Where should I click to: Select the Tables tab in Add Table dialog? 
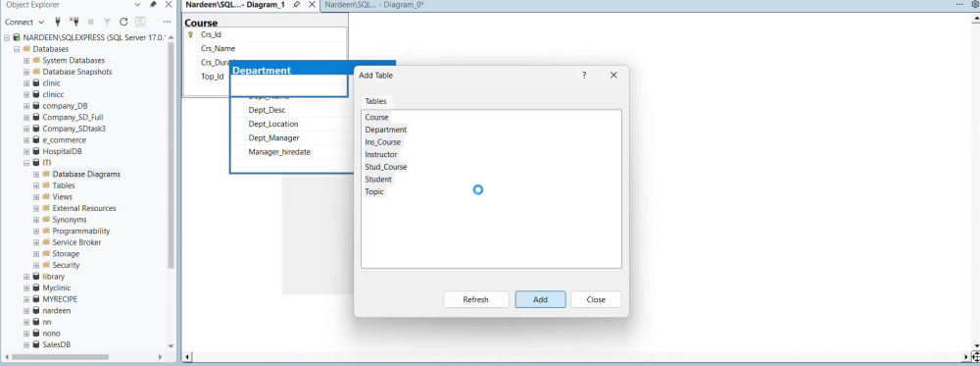click(x=375, y=101)
